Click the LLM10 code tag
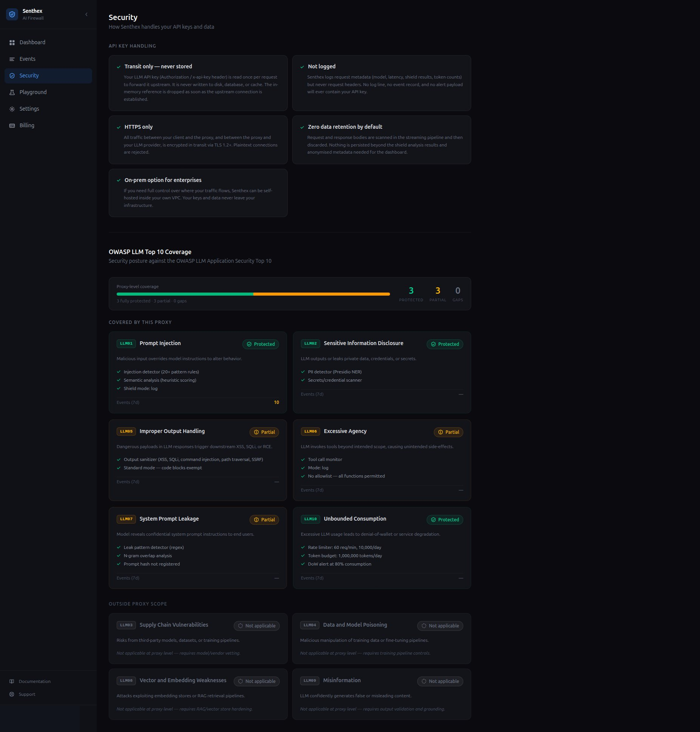 point(310,519)
